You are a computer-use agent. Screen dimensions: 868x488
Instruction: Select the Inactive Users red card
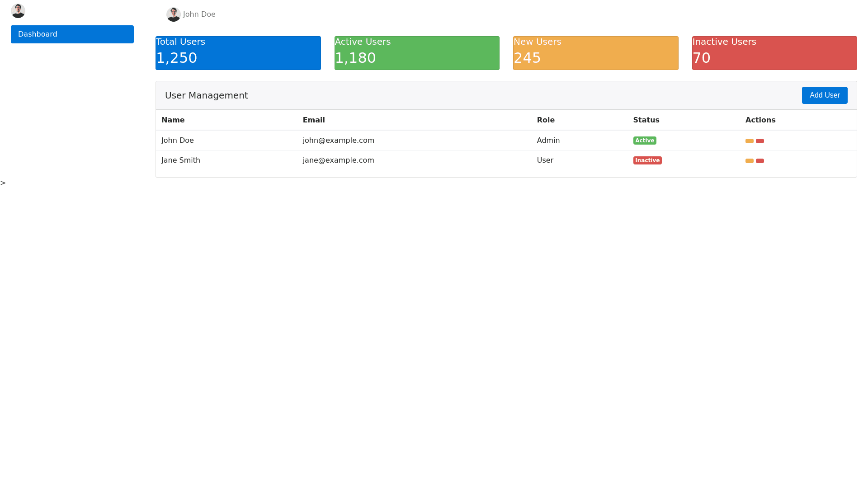pyautogui.click(x=774, y=53)
